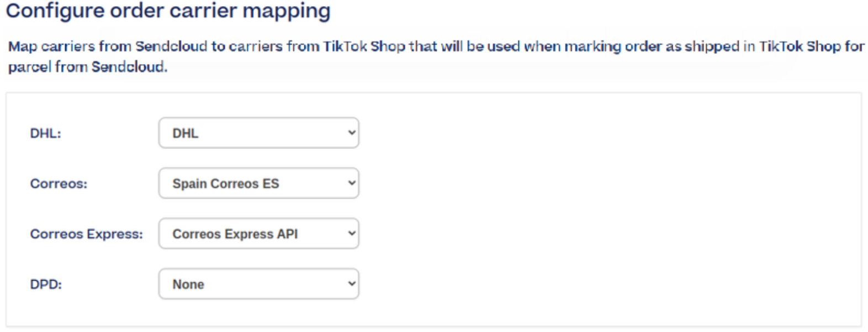Open the Correos Express carrier dropdown
Viewport: 868px width, 332px height.
point(258,234)
